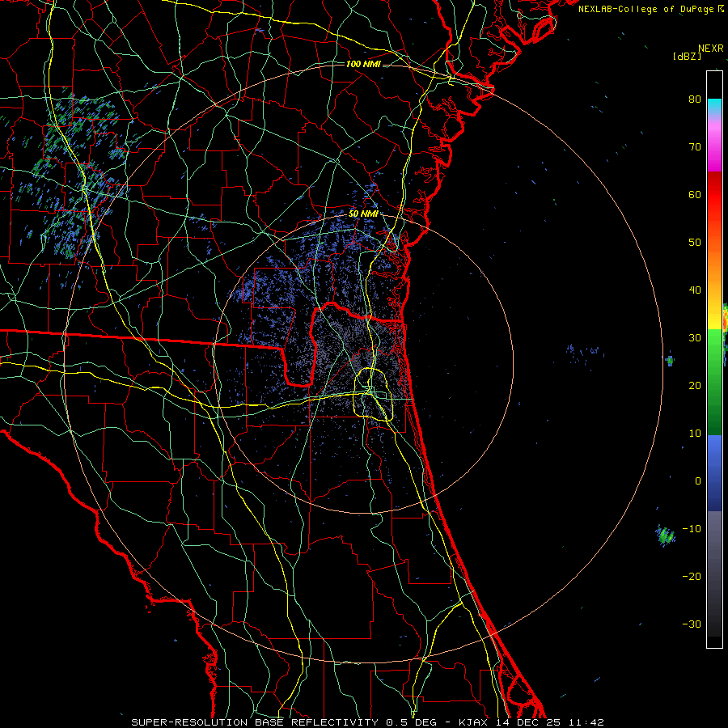728x728 pixels.
Task: Click the NEXR label above the scale
Action: coord(710,49)
